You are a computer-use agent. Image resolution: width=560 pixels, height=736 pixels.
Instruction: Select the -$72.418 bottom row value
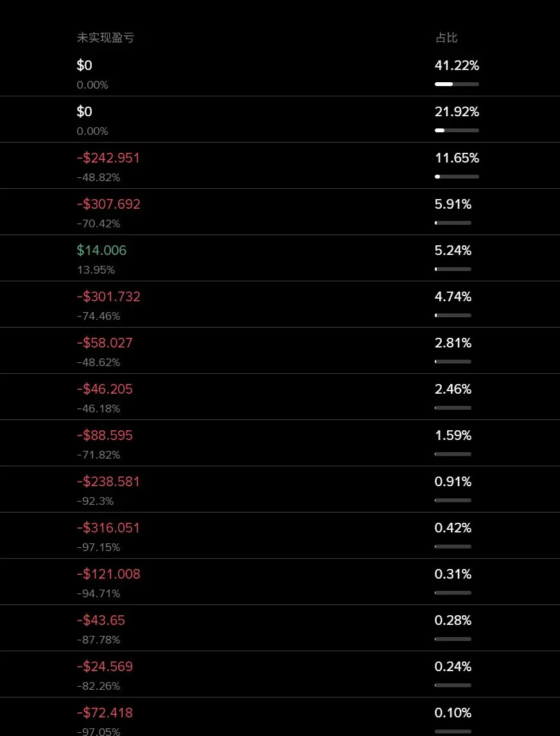pyautogui.click(x=105, y=713)
